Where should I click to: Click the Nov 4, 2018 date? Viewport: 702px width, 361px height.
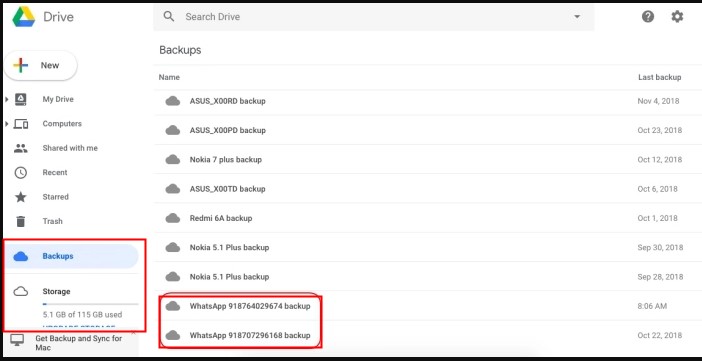pyautogui.click(x=658, y=101)
